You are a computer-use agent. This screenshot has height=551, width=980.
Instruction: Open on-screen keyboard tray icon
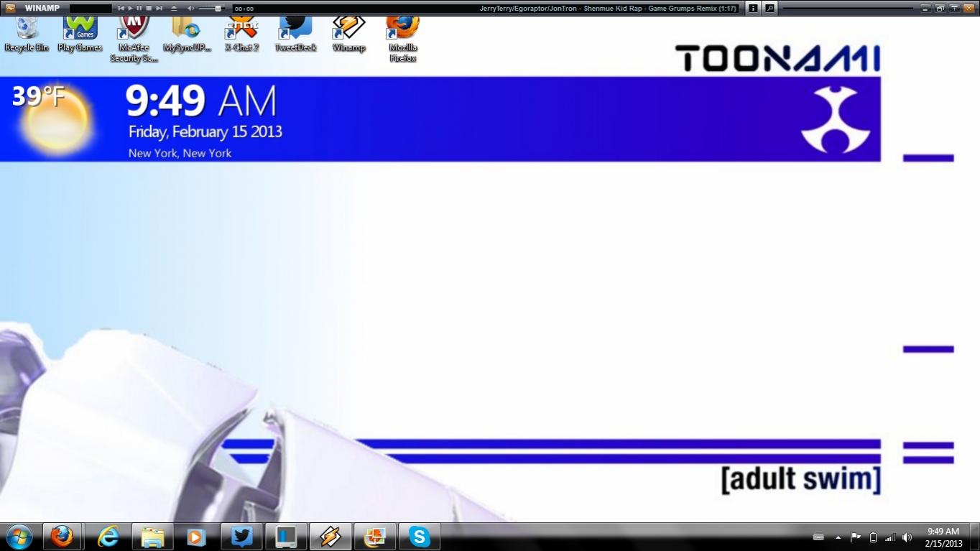[x=818, y=537]
